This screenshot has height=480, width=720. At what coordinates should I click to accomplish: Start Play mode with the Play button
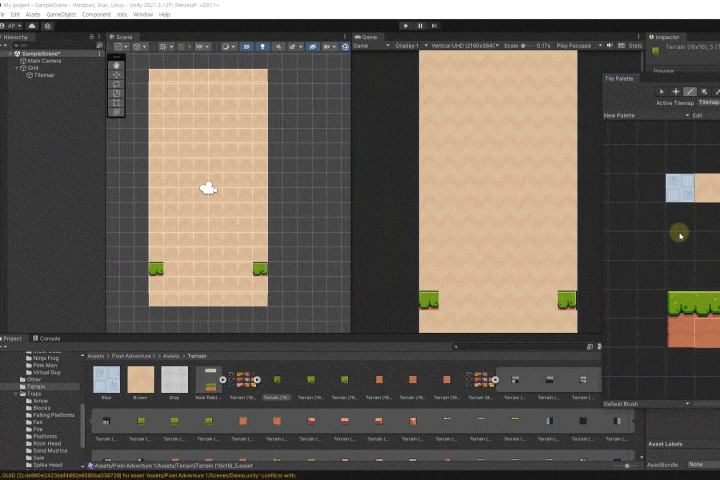405,26
